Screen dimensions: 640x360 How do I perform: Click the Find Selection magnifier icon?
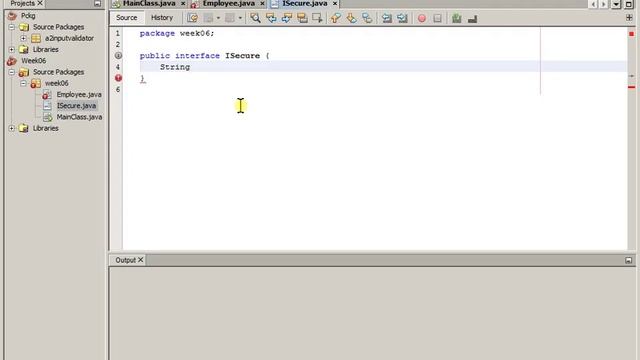point(255,18)
